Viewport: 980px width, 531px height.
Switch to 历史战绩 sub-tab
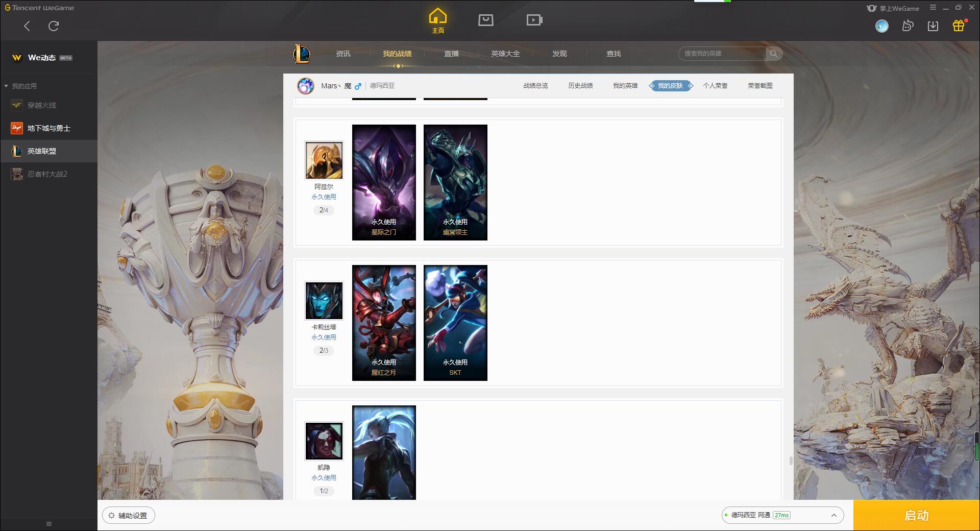click(580, 86)
